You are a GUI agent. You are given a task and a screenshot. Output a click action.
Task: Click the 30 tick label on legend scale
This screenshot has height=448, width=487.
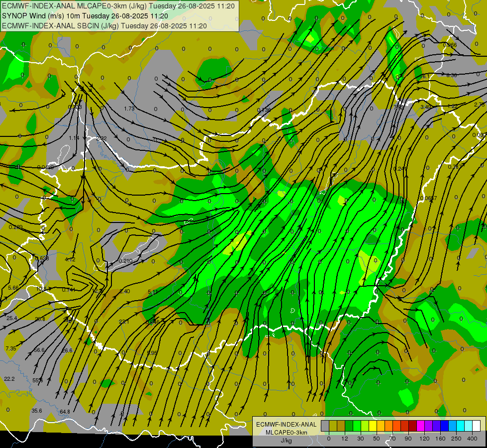360,439
